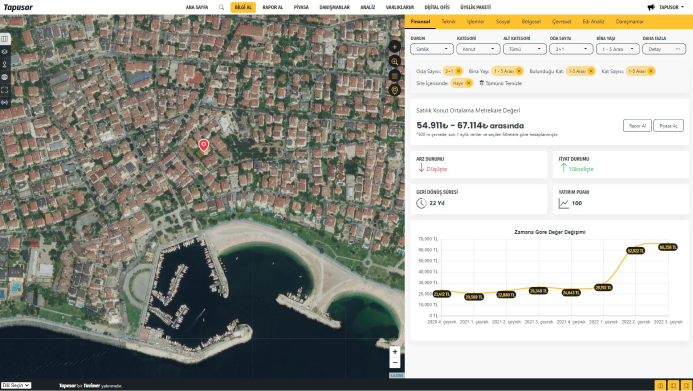Open the Bina Yaşı dropdown showing 1-5 Arası
Viewport: 693px width, 391px height.
coord(617,49)
